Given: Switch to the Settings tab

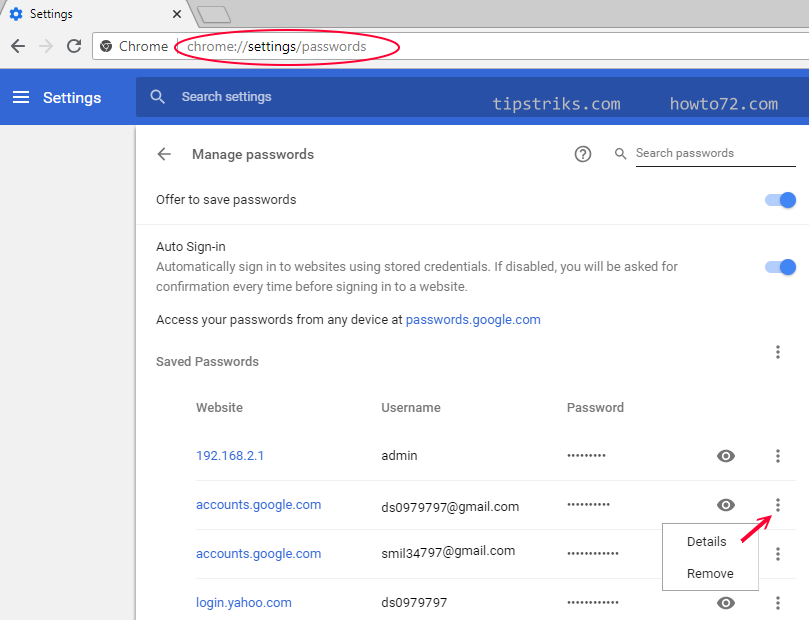Looking at the screenshot, I should click(98, 14).
